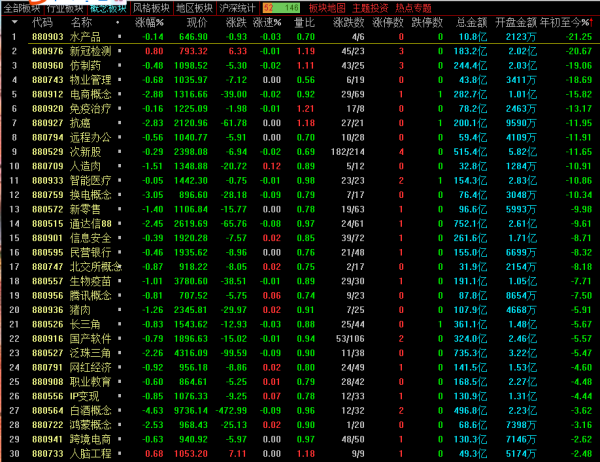Viewport: 600px width, 462px height.
Task: Click the marker square beside 电商概念
Action: point(119,92)
